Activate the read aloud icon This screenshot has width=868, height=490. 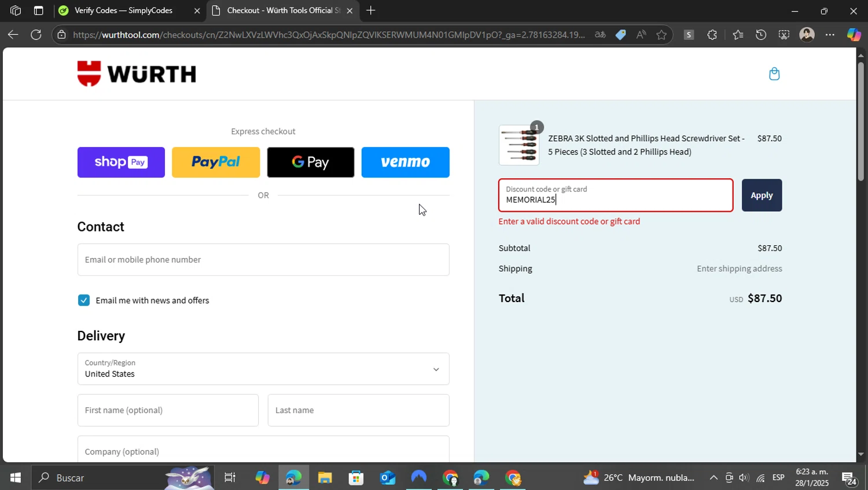(641, 35)
